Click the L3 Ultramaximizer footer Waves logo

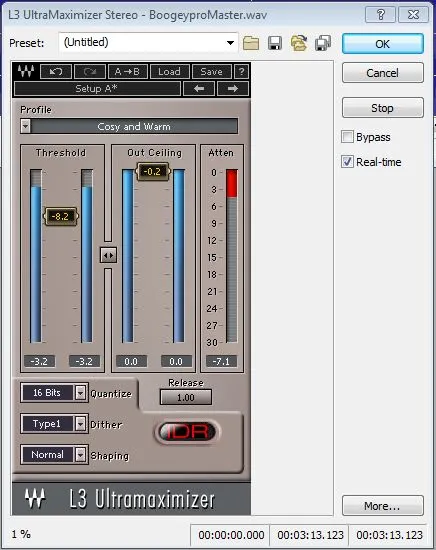[x=35, y=498]
